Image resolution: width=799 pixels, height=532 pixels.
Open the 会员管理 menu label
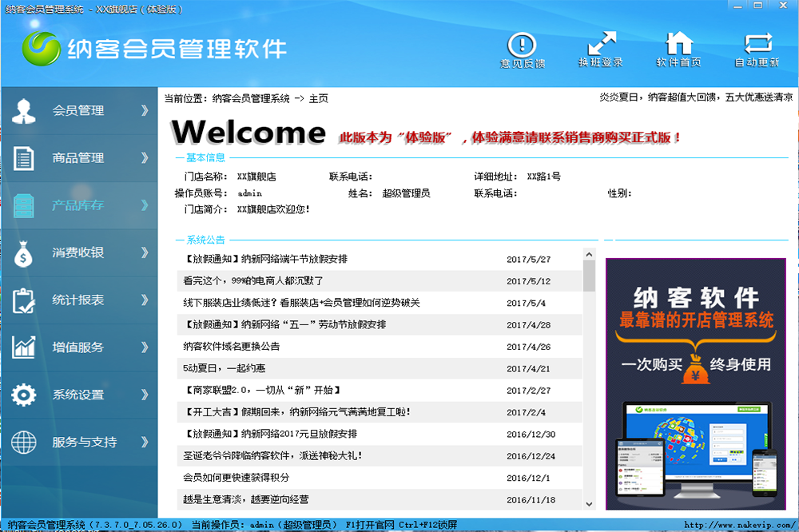[78, 110]
